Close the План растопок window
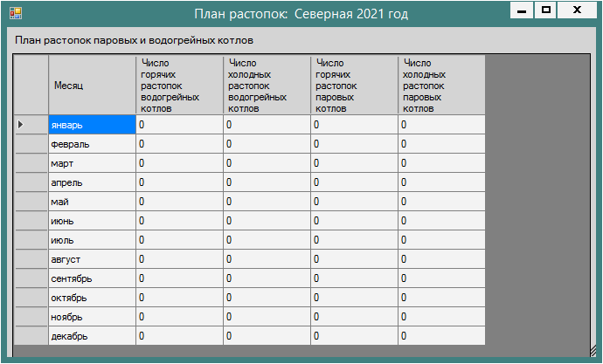 tap(577, 10)
